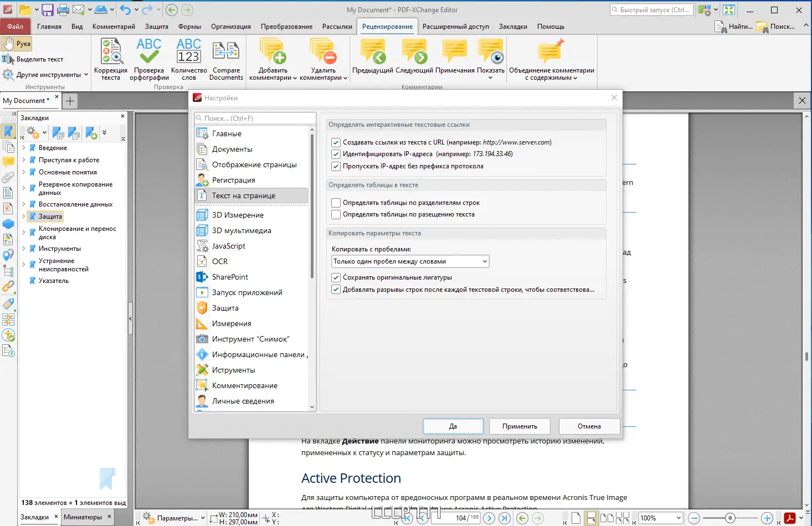Expand the 'Инструменты' bookmark
This screenshot has height=526, width=812.
click(x=24, y=249)
